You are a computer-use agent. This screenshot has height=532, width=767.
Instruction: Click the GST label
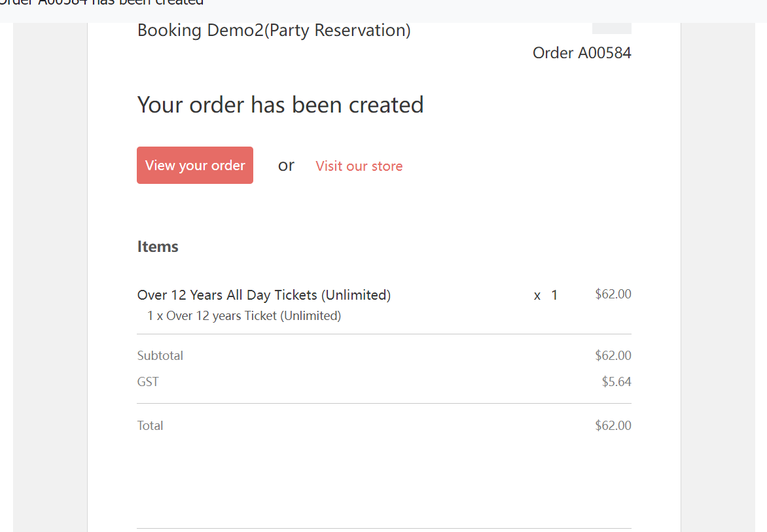148,381
